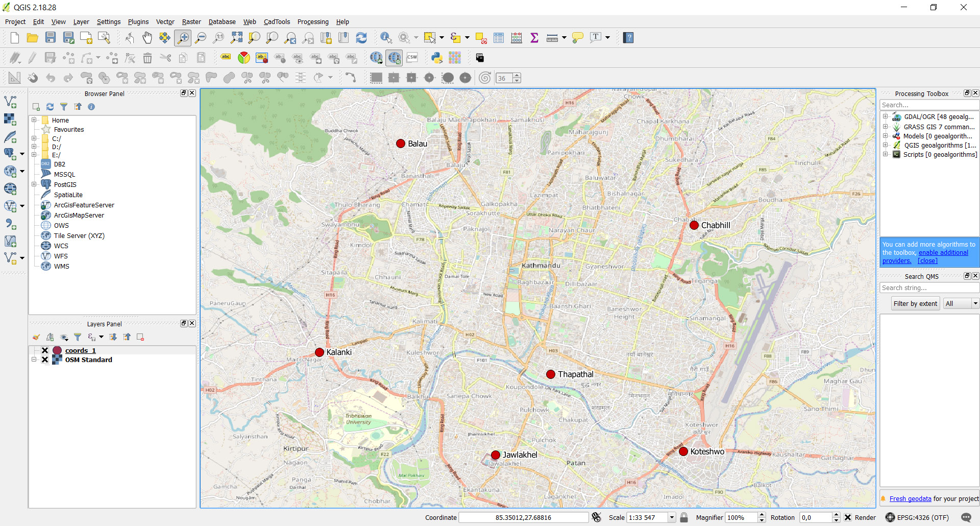Click EPSG:4326 (OTF) in status bar

point(923,517)
